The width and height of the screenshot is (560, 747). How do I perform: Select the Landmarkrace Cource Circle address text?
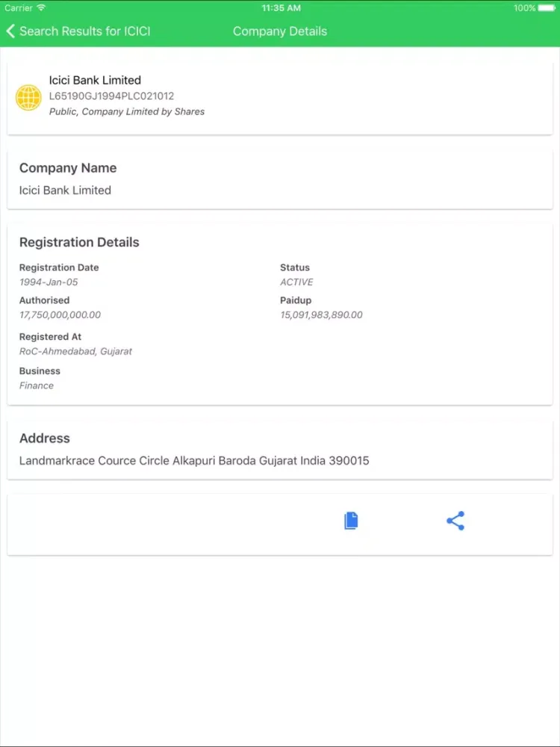[x=194, y=461]
